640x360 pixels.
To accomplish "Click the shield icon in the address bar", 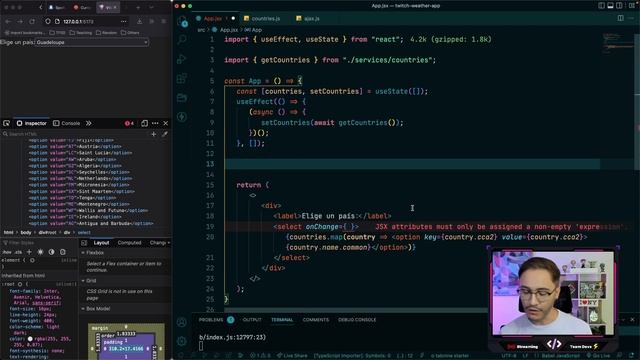I will click(x=48, y=21).
